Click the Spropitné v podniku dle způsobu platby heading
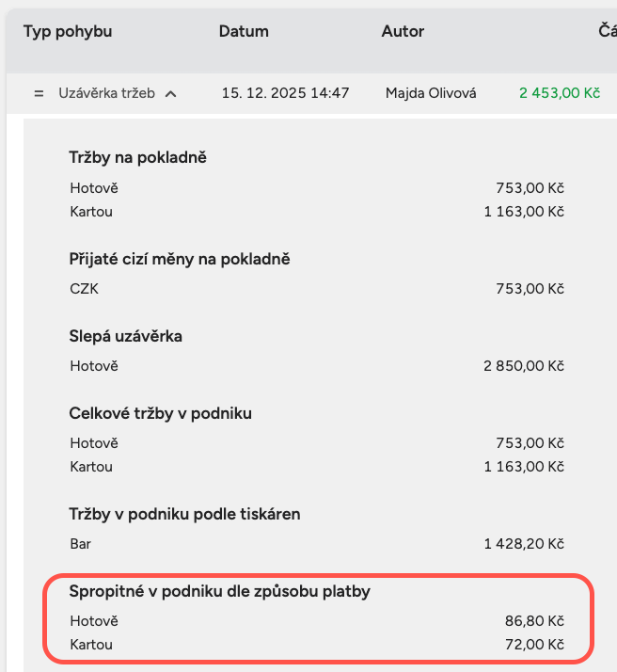This screenshot has height=672, width=617. [x=220, y=591]
